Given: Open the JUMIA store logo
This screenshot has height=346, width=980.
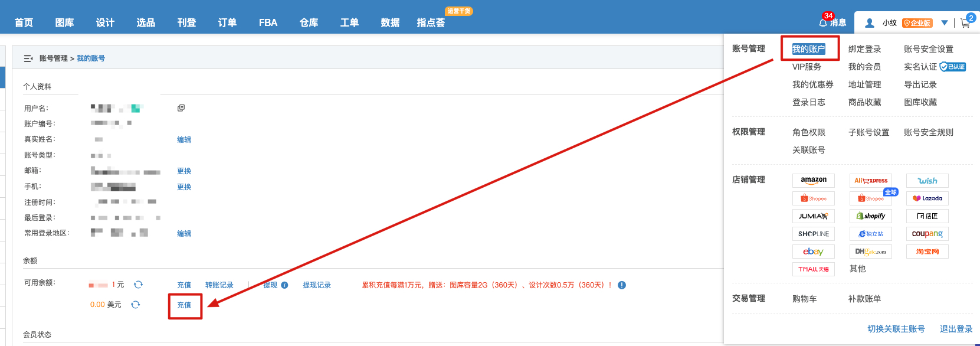Looking at the screenshot, I should [814, 216].
